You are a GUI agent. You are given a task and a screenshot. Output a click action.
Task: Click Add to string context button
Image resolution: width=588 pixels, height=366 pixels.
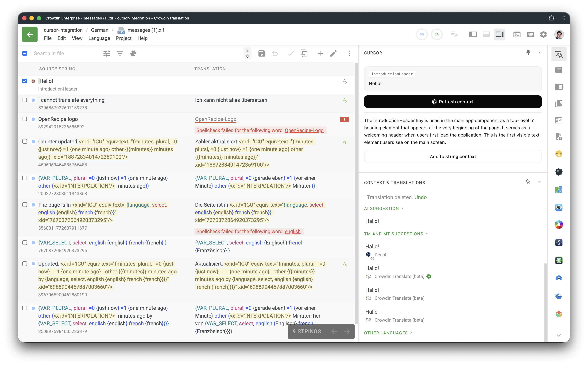point(453,156)
